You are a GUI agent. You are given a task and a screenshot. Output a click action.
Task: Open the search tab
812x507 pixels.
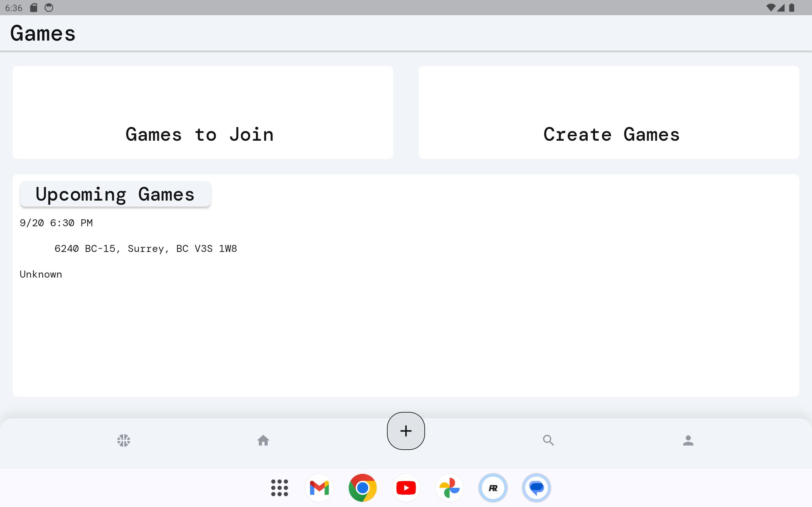tap(548, 440)
